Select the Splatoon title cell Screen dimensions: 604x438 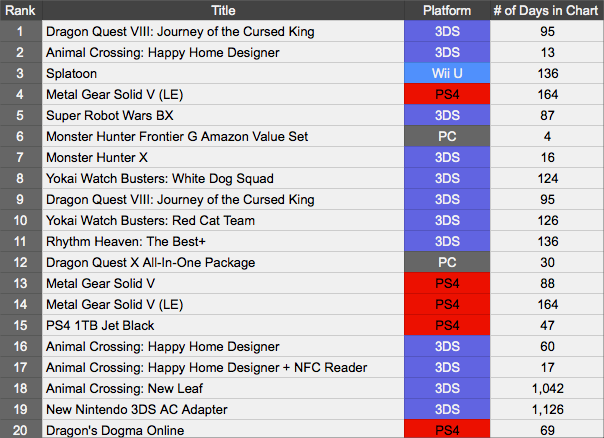[75, 73]
